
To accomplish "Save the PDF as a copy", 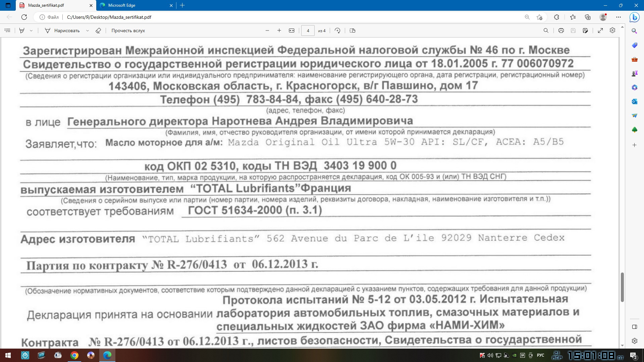I will tap(585, 31).
